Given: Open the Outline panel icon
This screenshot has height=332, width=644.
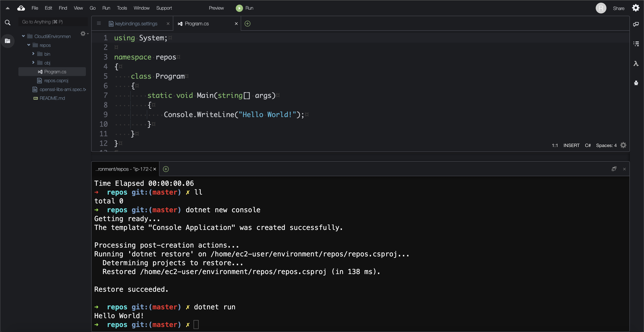Looking at the screenshot, I should (636, 44).
